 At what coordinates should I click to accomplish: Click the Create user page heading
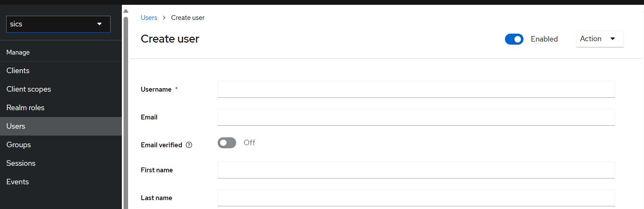tap(170, 39)
